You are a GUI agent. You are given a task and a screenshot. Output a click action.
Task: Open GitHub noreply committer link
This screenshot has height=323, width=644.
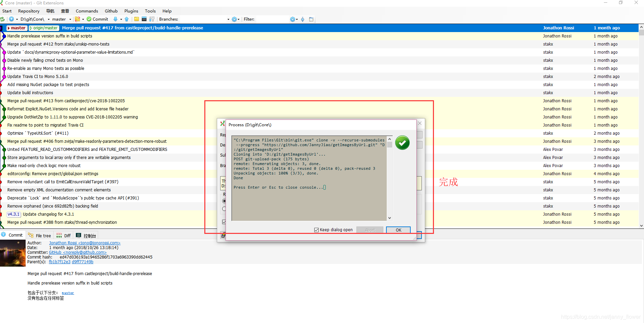(x=78, y=252)
